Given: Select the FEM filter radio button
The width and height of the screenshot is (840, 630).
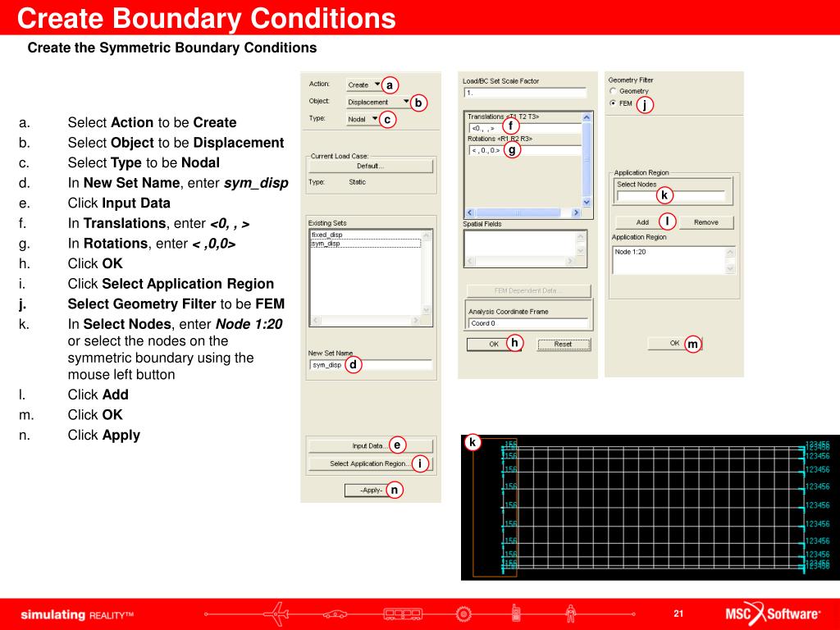Looking at the screenshot, I should (614, 103).
